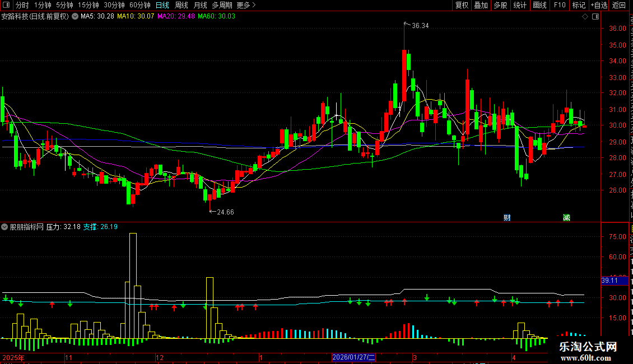
Task: Open F10 company information
Action: click(x=560, y=5)
